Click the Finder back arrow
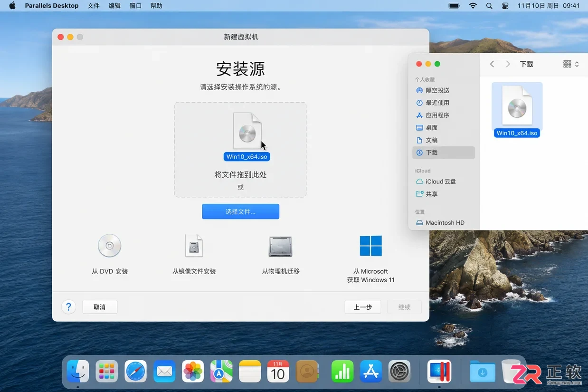This screenshot has height=392, width=588. coord(492,64)
